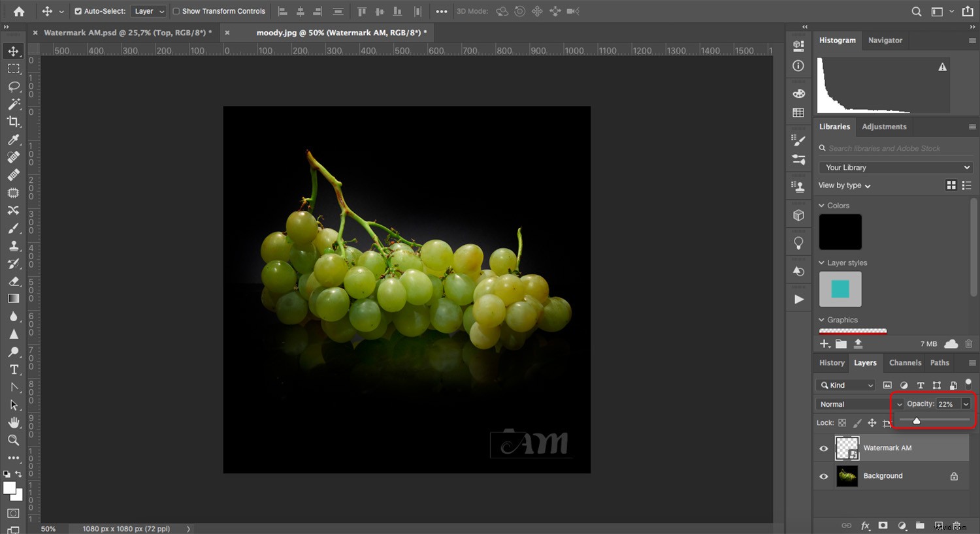Select the Horizontal Type tool
The width and height of the screenshot is (980, 534).
point(14,369)
